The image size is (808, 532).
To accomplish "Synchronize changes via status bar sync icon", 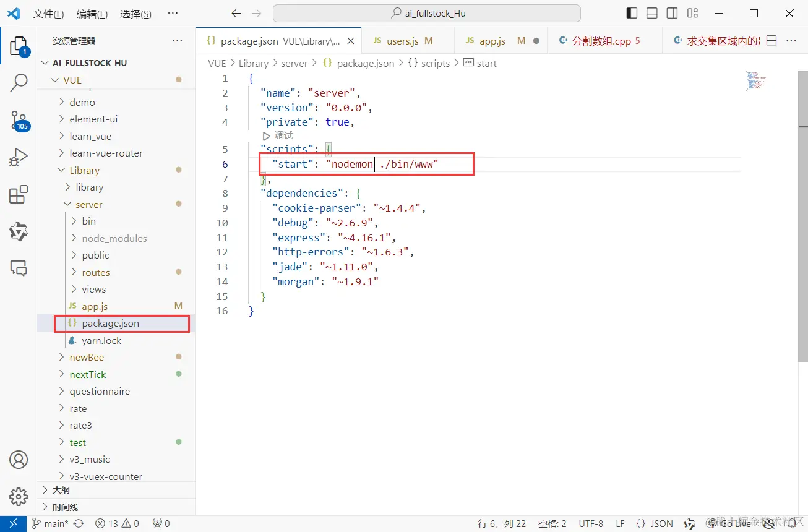I will 79,523.
